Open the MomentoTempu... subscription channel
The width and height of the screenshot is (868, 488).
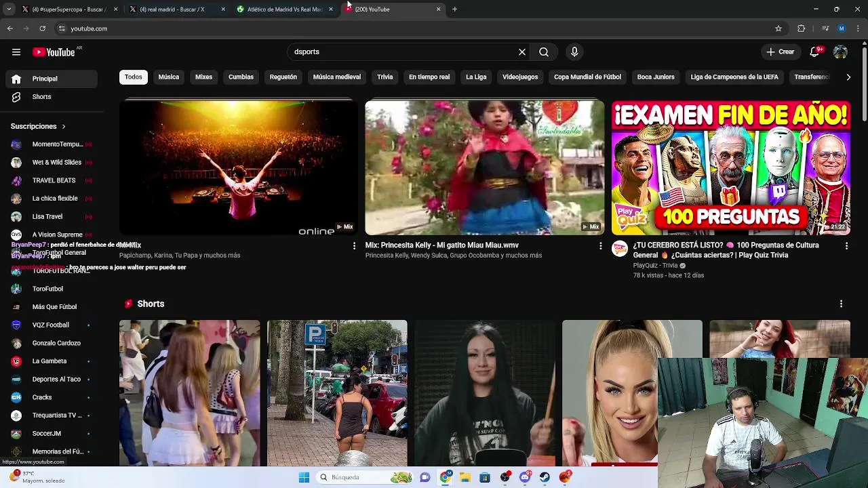(x=52, y=144)
